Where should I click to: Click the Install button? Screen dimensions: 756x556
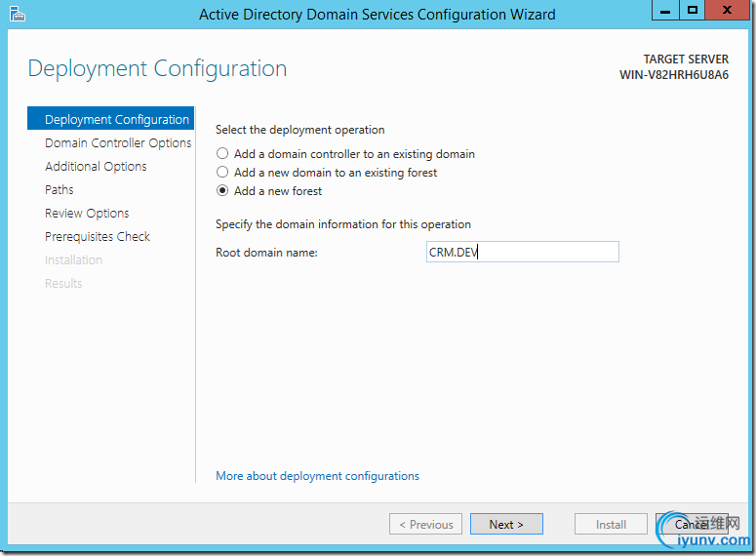click(611, 524)
